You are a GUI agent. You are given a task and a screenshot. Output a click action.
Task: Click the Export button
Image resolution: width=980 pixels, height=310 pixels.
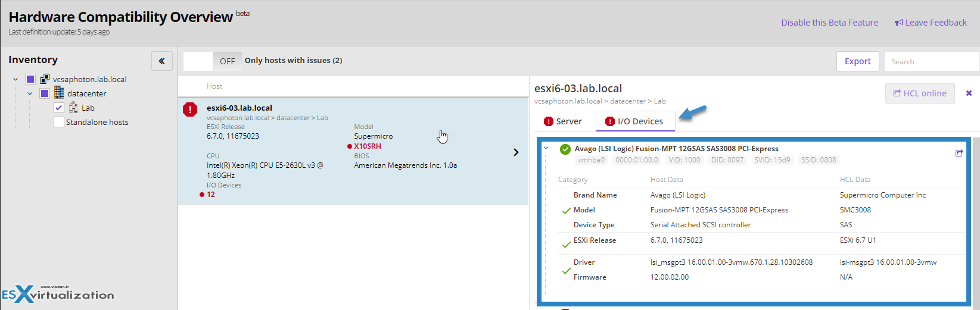click(857, 61)
